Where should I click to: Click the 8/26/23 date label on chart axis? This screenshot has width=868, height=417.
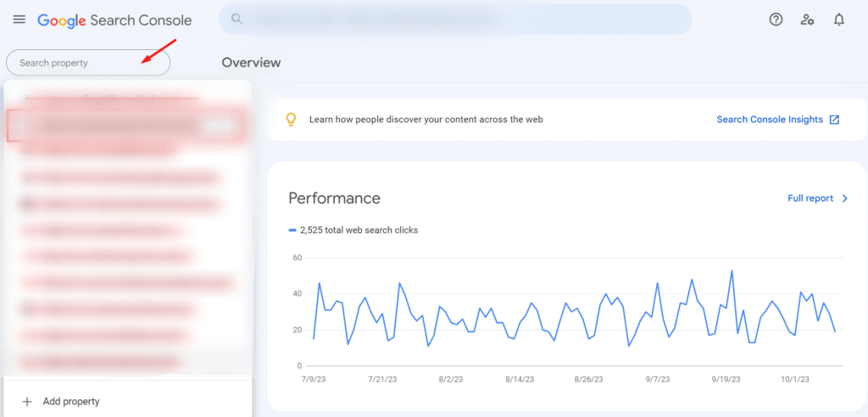(x=589, y=380)
